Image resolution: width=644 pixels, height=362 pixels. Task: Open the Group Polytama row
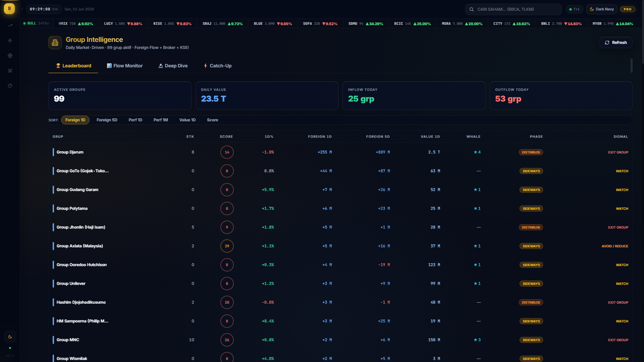340,208
